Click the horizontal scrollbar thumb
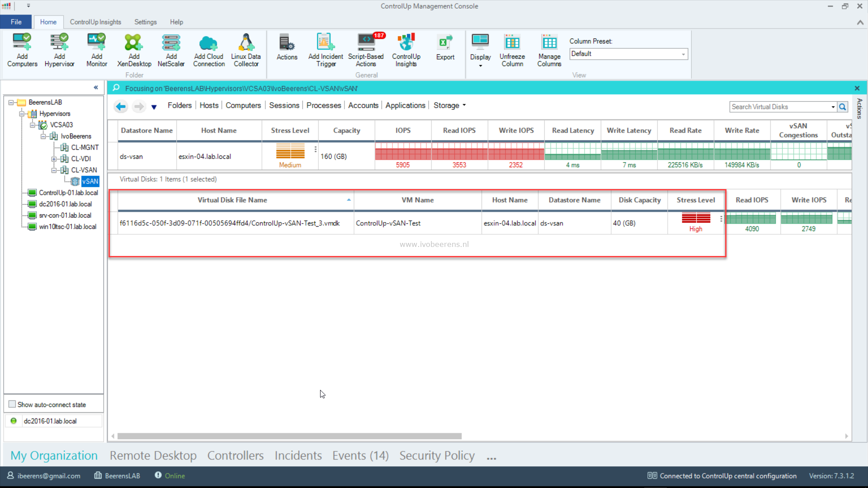Image resolution: width=868 pixels, height=488 pixels. (x=289, y=436)
